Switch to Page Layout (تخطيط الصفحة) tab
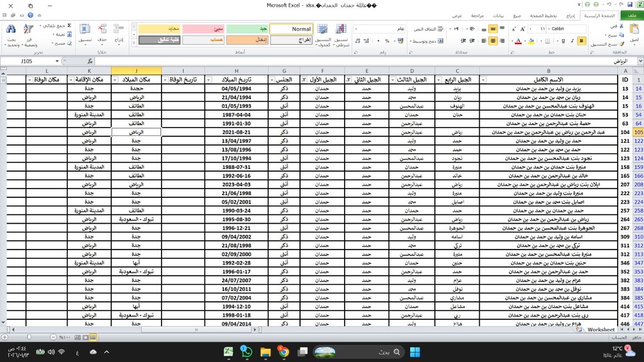The width and height of the screenshot is (644, 362). pos(543,16)
